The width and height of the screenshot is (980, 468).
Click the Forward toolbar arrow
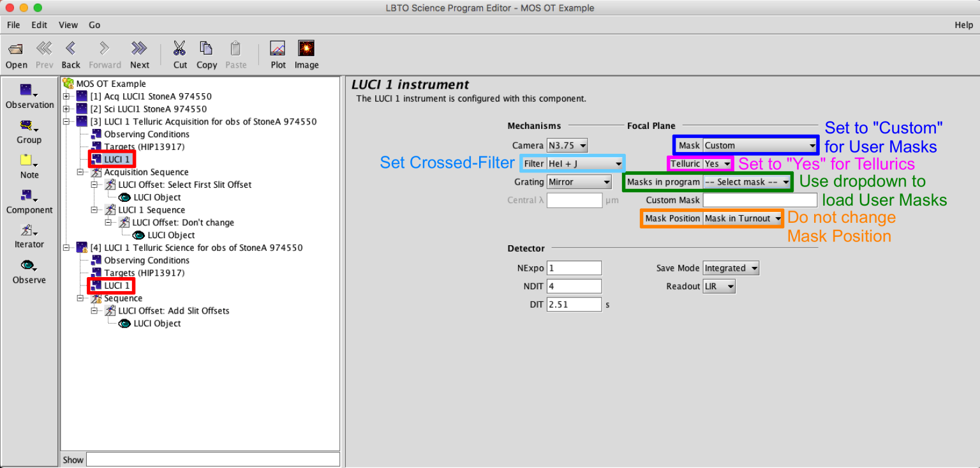coord(105,49)
